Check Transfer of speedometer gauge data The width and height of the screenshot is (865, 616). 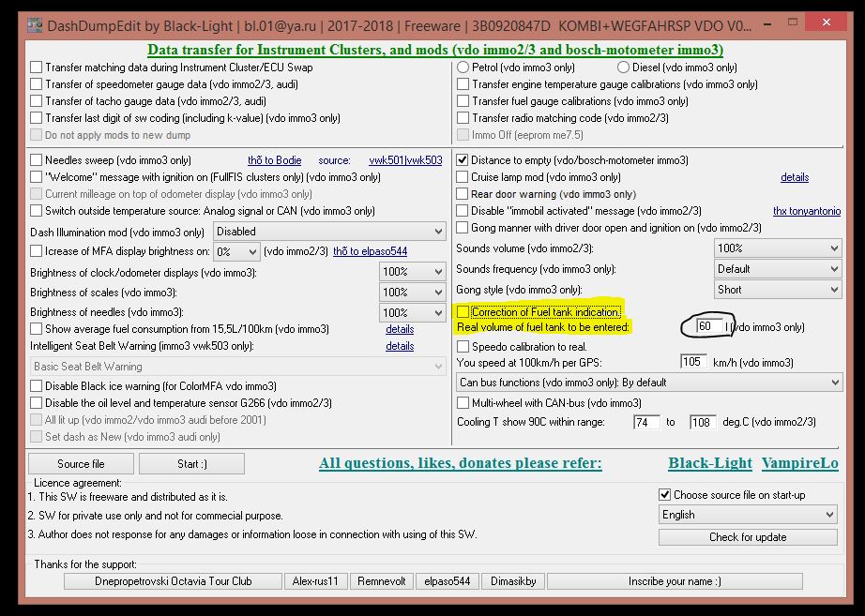click(x=37, y=84)
